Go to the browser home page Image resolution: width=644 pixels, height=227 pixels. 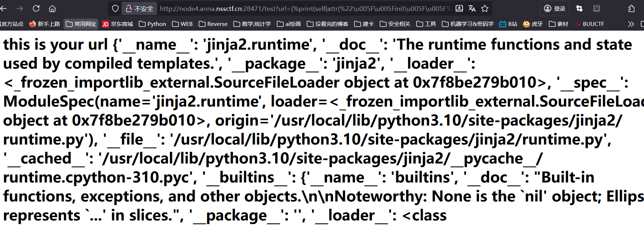(x=52, y=8)
